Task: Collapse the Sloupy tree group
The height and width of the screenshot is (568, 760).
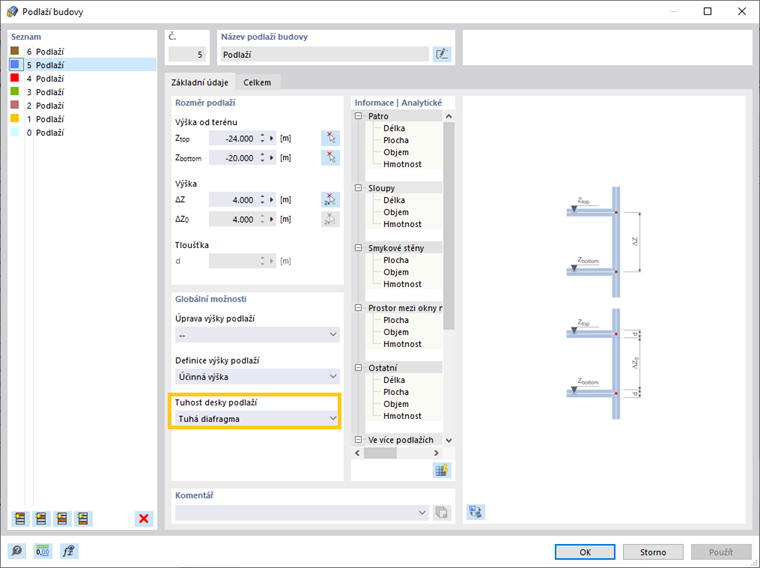Action: (x=359, y=188)
